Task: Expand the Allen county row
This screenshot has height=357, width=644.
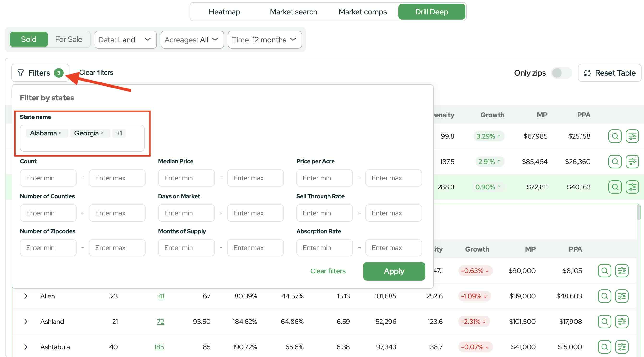Action: pos(26,296)
